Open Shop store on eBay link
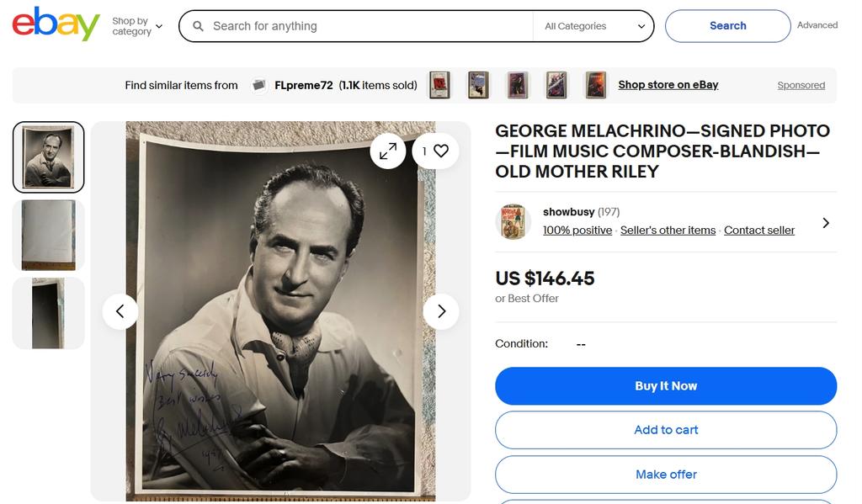Image resolution: width=862 pixels, height=504 pixels. click(668, 85)
